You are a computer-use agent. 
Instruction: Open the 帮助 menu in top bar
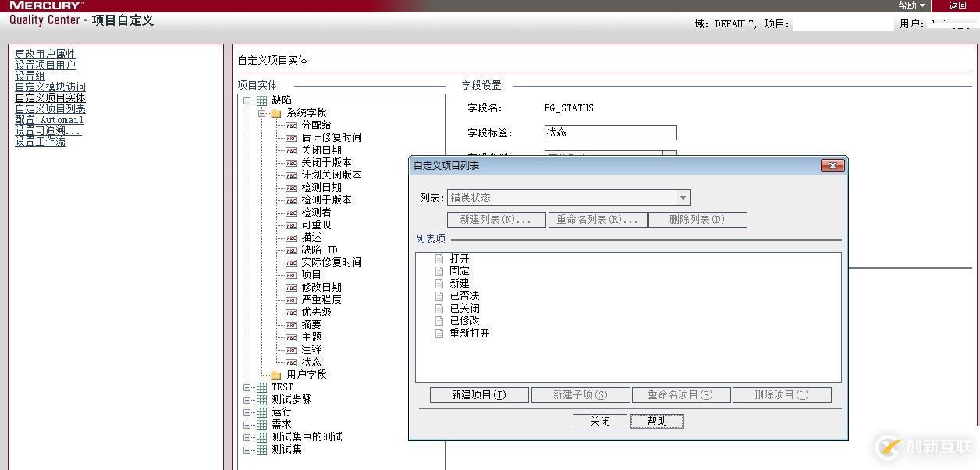(911, 5)
